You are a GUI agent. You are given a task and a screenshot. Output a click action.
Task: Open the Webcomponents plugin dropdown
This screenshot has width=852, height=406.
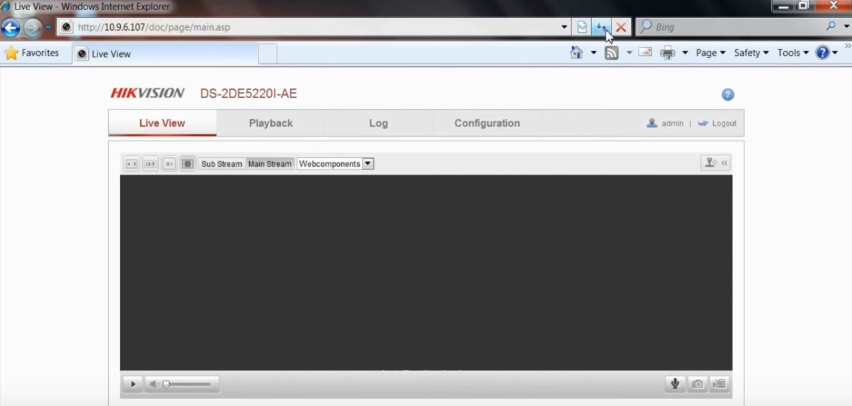[x=335, y=164]
